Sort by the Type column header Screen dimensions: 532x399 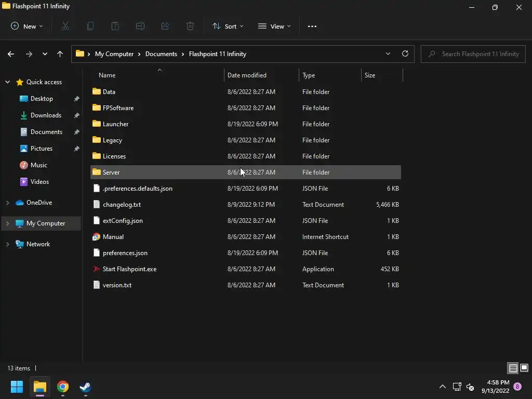tap(330, 75)
